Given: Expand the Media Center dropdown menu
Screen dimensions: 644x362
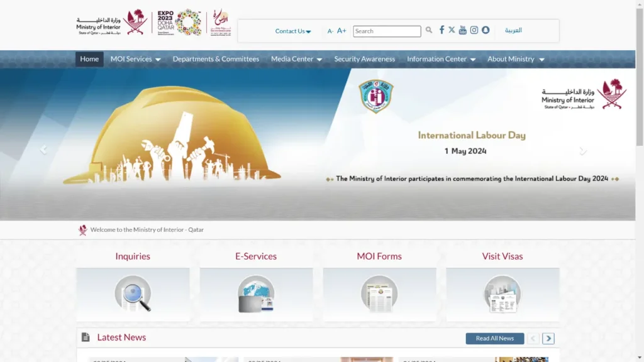Looking at the screenshot, I should [x=296, y=59].
